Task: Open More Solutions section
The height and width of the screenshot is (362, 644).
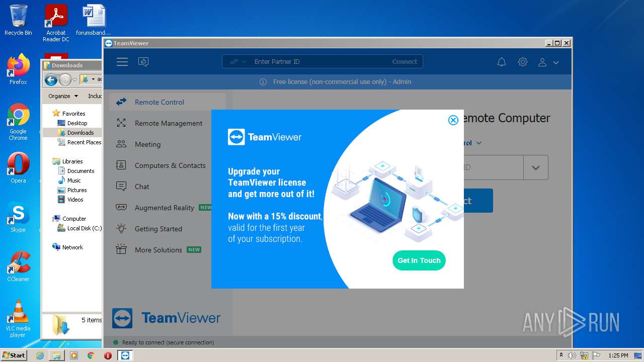Action: coord(168,250)
